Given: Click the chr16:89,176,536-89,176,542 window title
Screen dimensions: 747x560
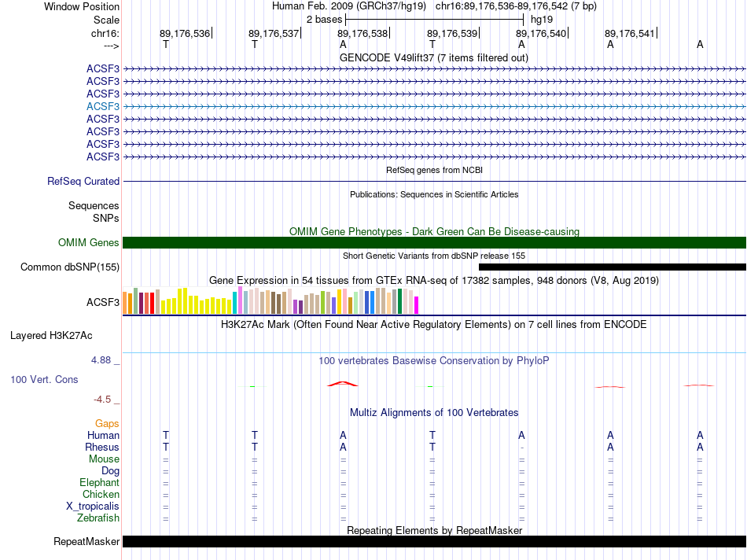Looking at the screenshot, I should (x=516, y=6).
